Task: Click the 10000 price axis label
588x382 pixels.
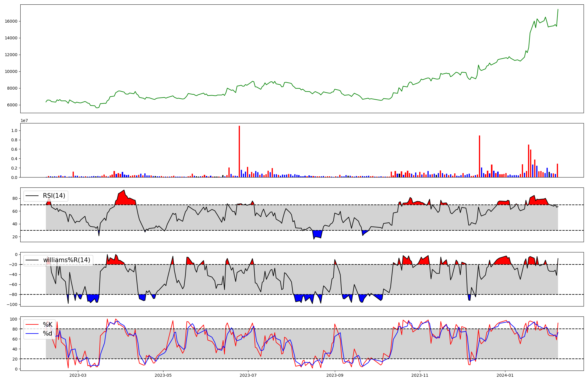Action: [x=11, y=71]
